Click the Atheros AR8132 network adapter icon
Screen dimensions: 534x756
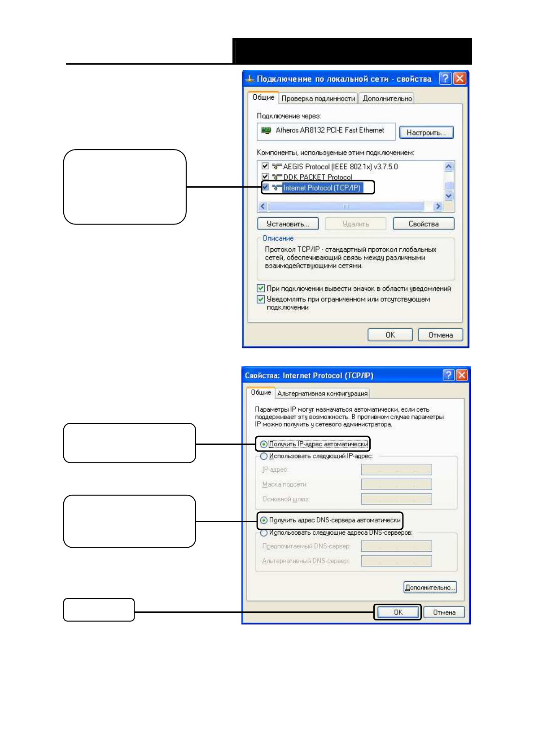point(266,131)
